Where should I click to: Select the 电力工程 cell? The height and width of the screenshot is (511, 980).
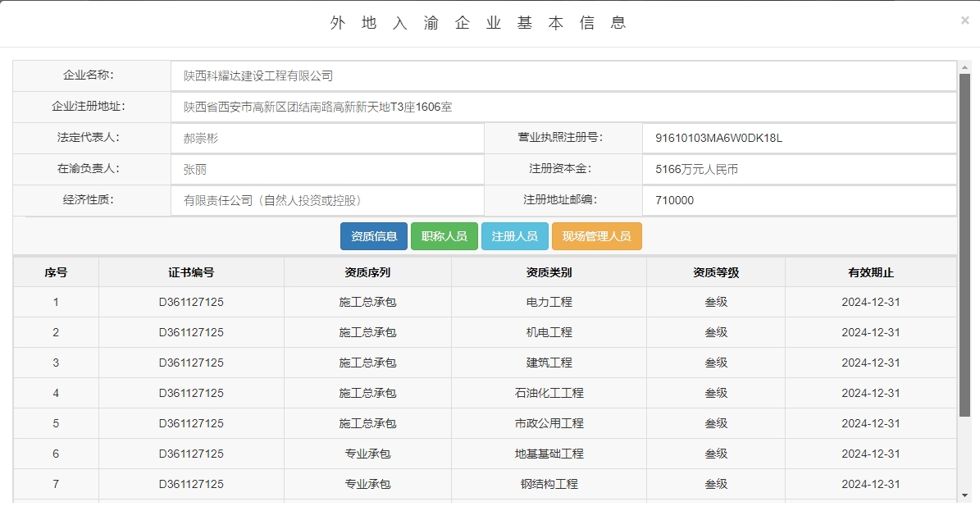pyautogui.click(x=549, y=302)
